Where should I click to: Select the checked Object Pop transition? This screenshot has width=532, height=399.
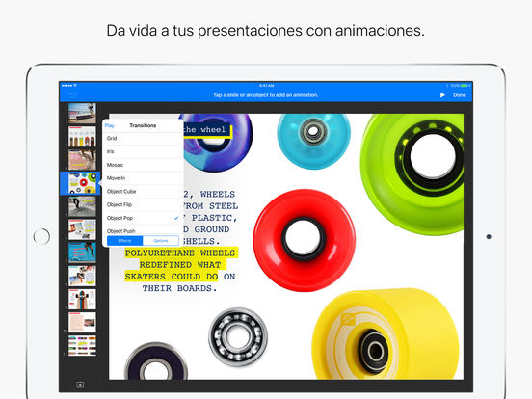click(x=143, y=218)
